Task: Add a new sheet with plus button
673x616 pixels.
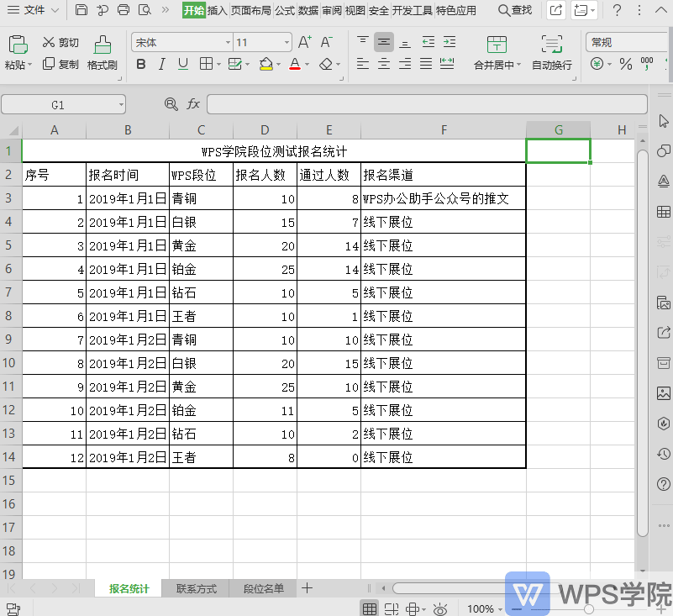Action: pos(307,588)
